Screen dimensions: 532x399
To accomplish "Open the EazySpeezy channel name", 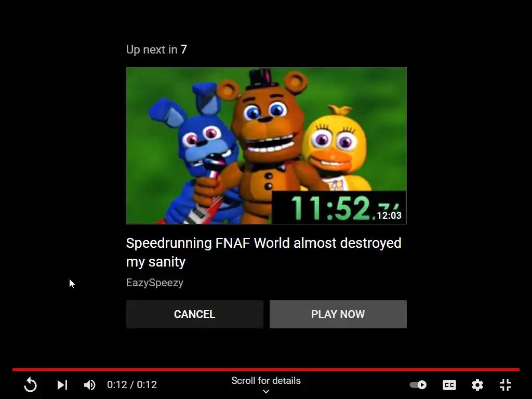I will (155, 283).
